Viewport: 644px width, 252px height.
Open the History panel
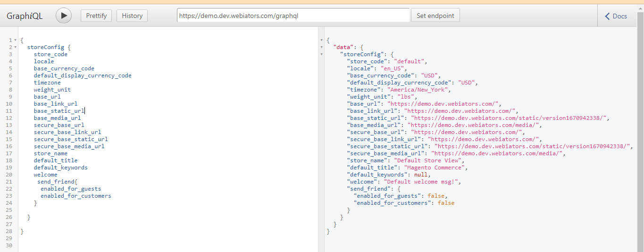(x=132, y=16)
